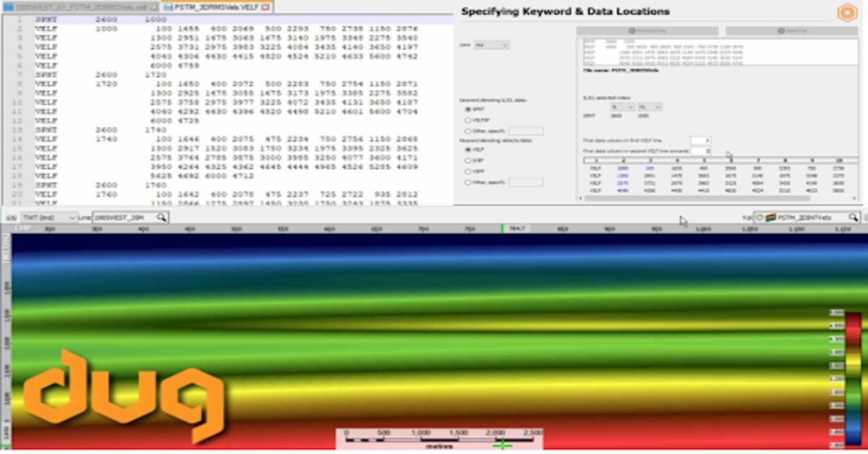Select the VELFSP keyword radio button
The image size is (868, 454).
467,121
